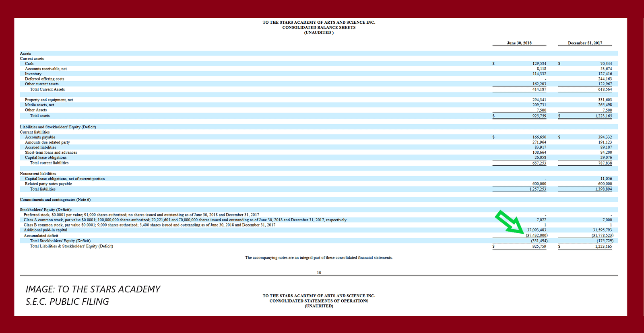Viewport: 644px width, 333px height.
Task: Select Class A common stock value 7,000
Action: pos(607,220)
